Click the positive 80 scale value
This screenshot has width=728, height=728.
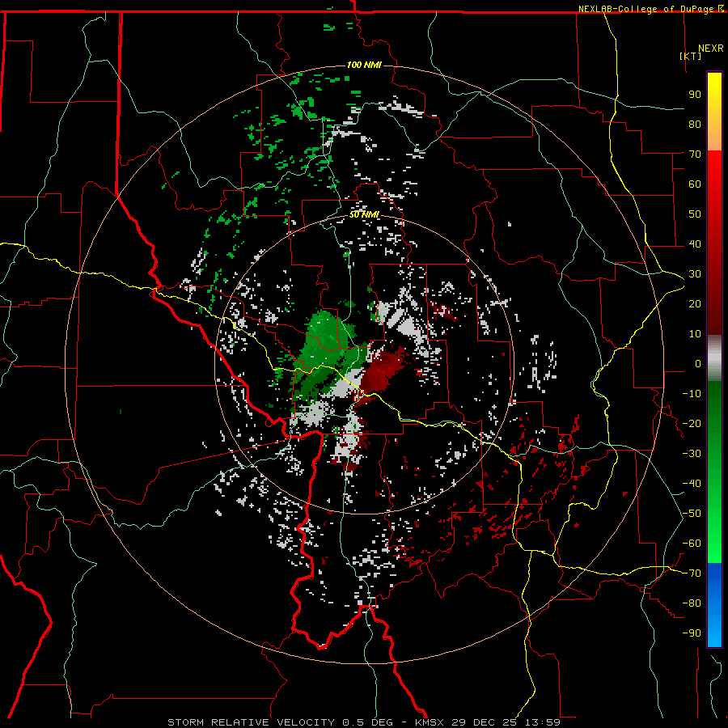(695, 124)
